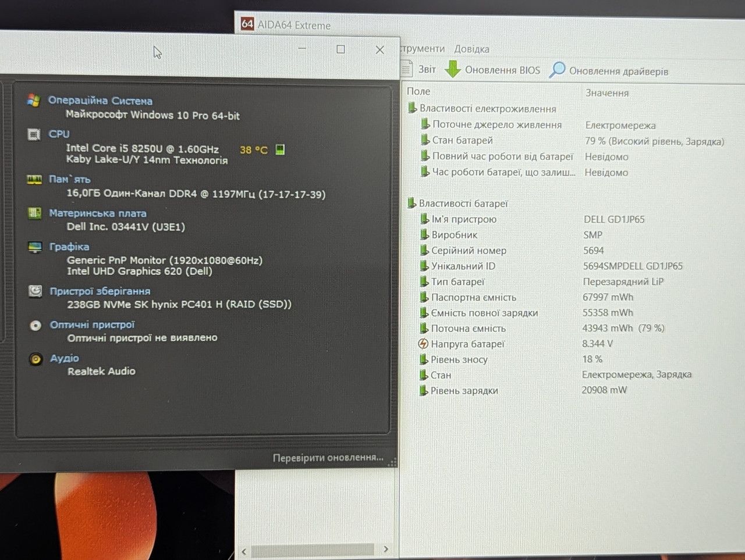Open the Материнська плата section link

coord(98,213)
